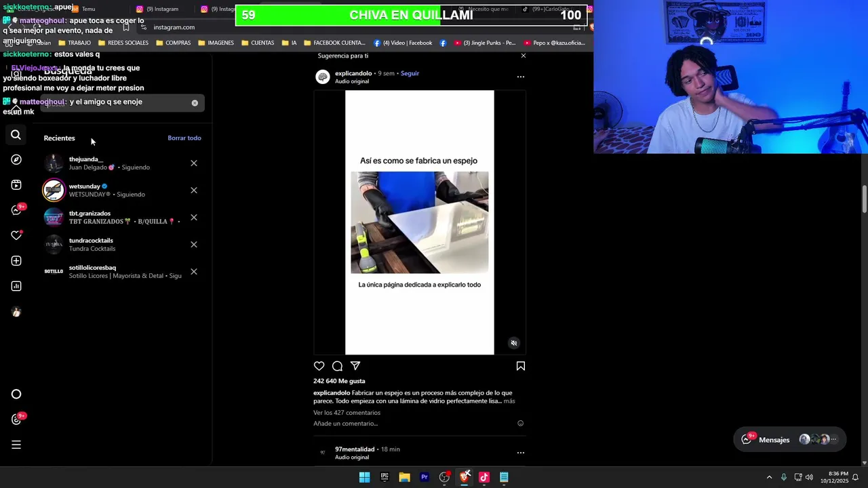The width and height of the screenshot is (868, 488).
Task: Remove tbt.granizados from recent searches
Action: (x=194, y=218)
